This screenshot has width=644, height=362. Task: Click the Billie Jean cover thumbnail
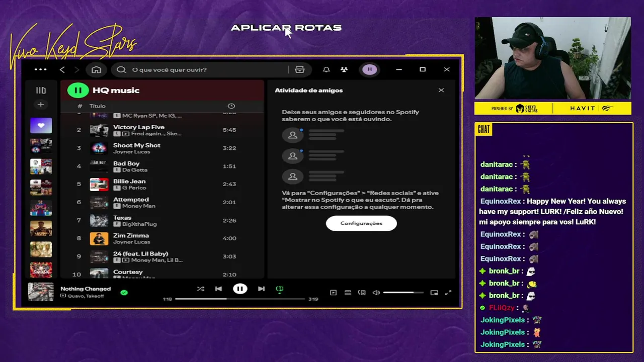[x=99, y=185]
